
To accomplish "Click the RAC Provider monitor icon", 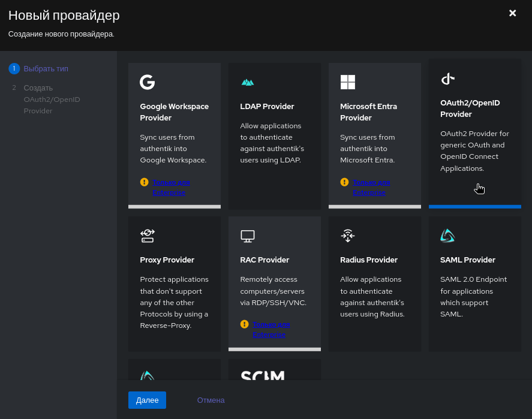I will pos(248,236).
